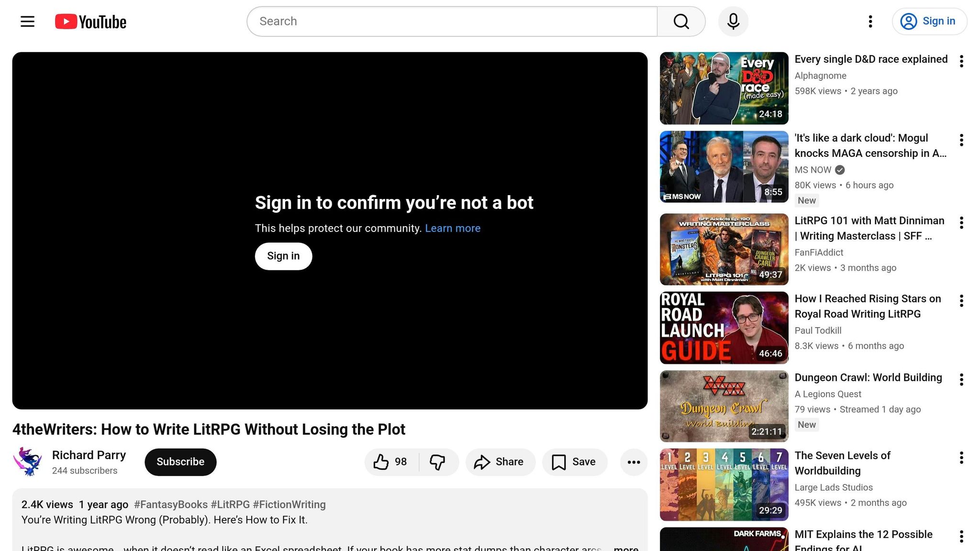Open options for Royal Road video

tap(961, 301)
